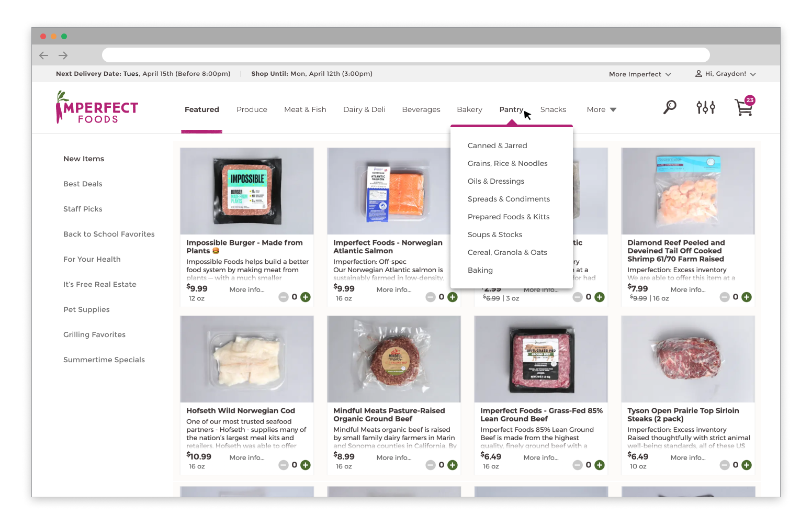Click More info for Tyson Sirloin Steaks
Image resolution: width=812 pixels, height=525 pixels.
(688, 457)
